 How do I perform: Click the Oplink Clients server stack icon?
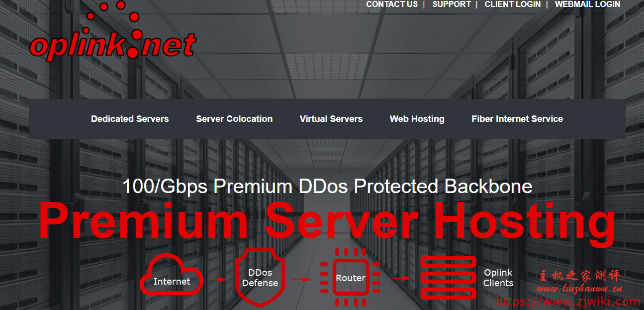[448, 278]
